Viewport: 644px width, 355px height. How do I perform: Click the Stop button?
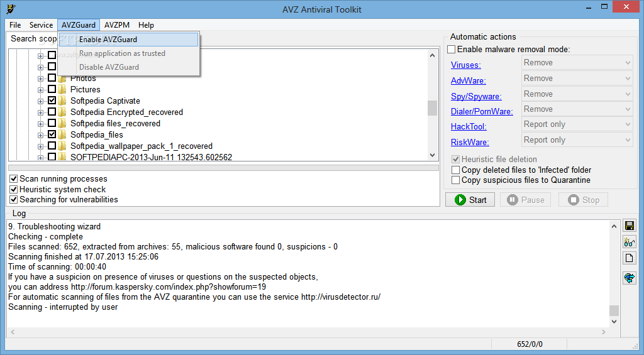(x=583, y=200)
